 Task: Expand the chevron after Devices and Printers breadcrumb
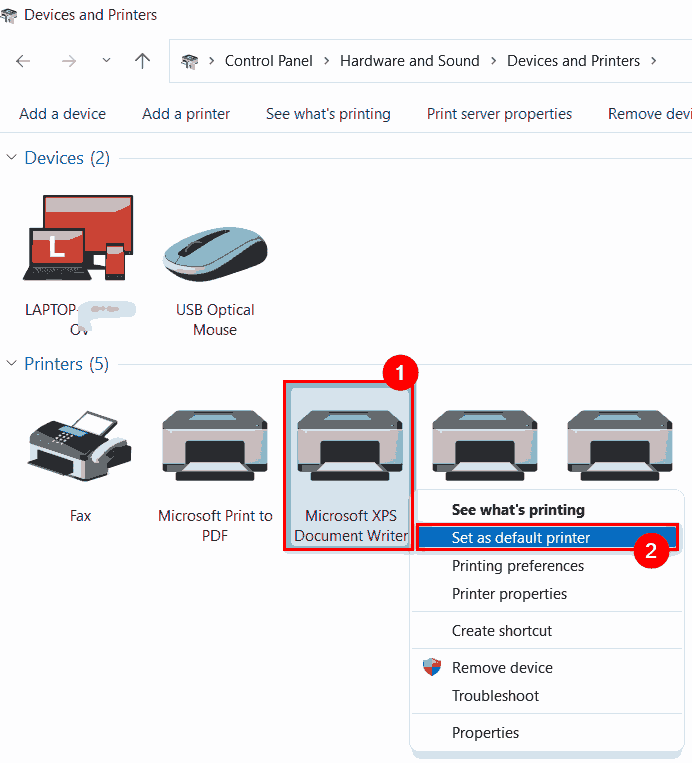pos(654,61)
